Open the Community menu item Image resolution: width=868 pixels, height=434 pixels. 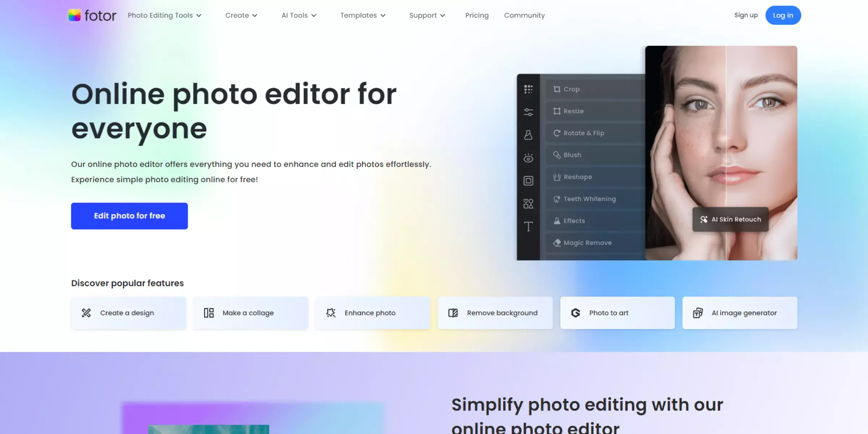tap(524, 15)
